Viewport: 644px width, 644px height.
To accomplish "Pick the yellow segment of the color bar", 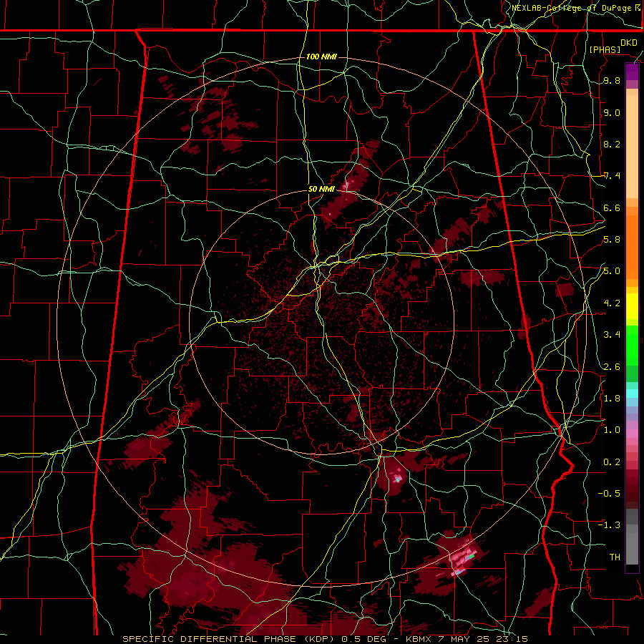I will pyautogui.click(x=632, y=306).
